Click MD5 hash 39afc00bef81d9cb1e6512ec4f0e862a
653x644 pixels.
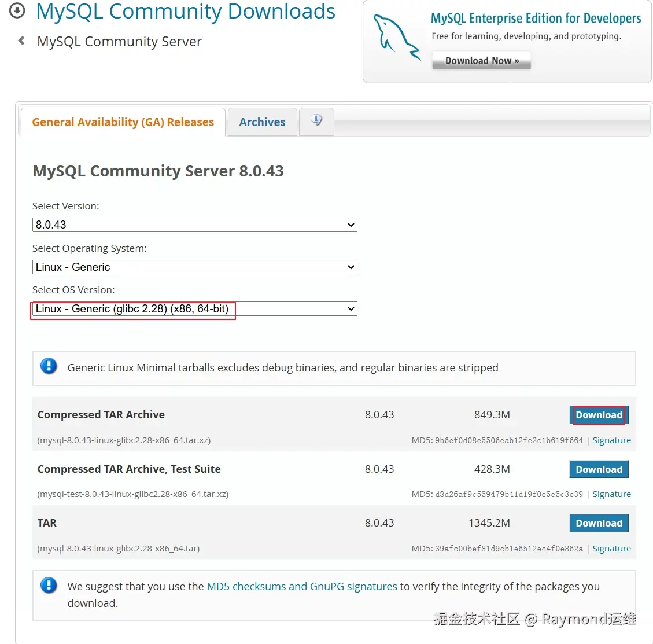509,548
